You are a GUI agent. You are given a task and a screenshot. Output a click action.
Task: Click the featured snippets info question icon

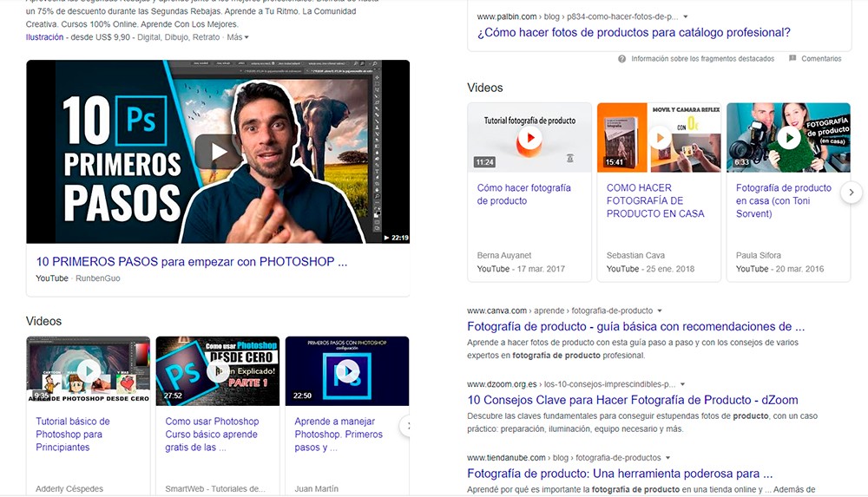tap(622, 59)
